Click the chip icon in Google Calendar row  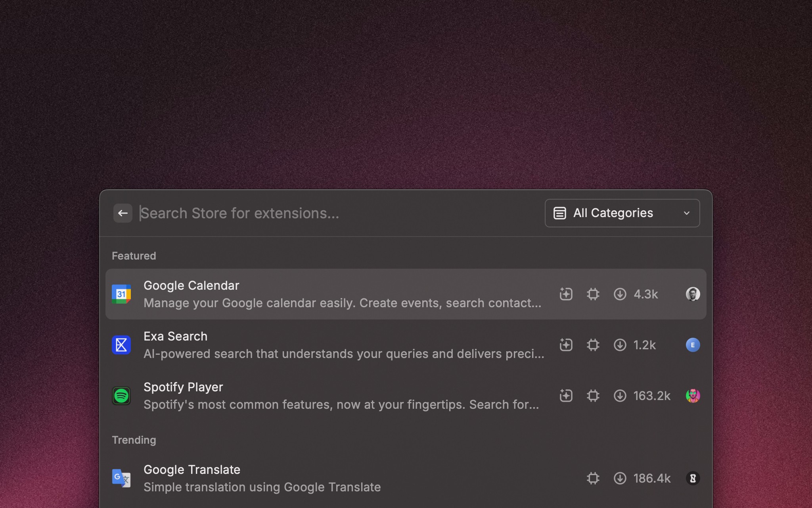click(593, 294)
